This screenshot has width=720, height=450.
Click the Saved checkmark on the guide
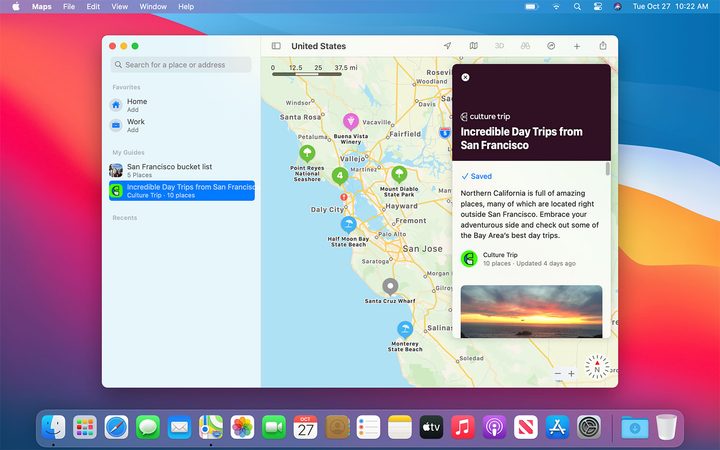(x=477, y=176)
